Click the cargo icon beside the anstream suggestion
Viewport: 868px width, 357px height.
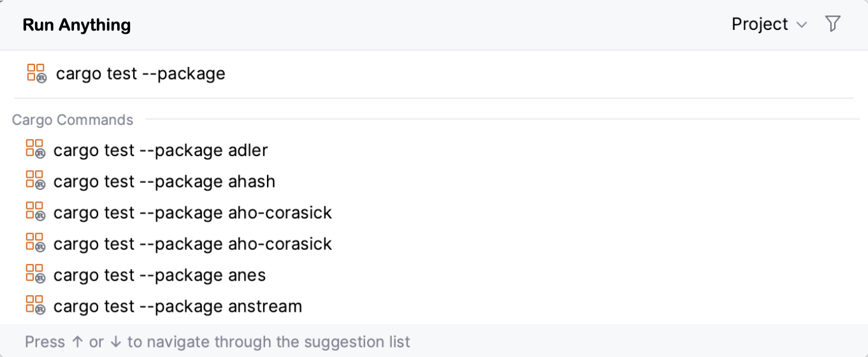(x=35, y=305)
